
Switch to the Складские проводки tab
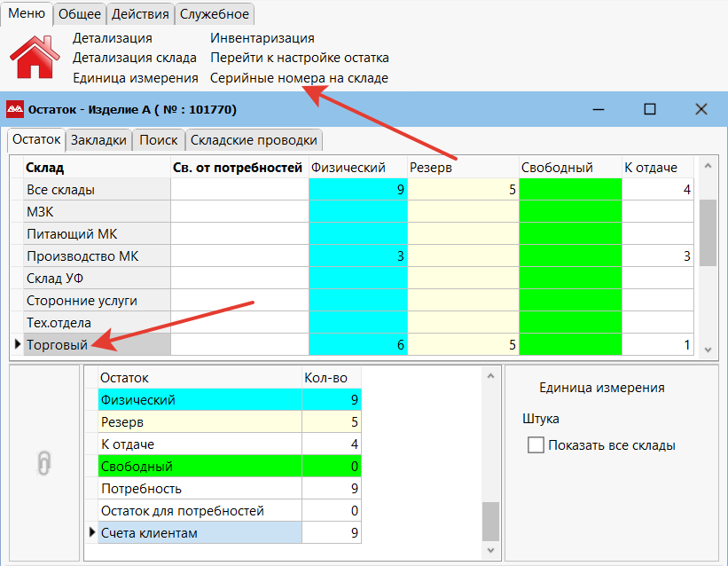[254, 140]
